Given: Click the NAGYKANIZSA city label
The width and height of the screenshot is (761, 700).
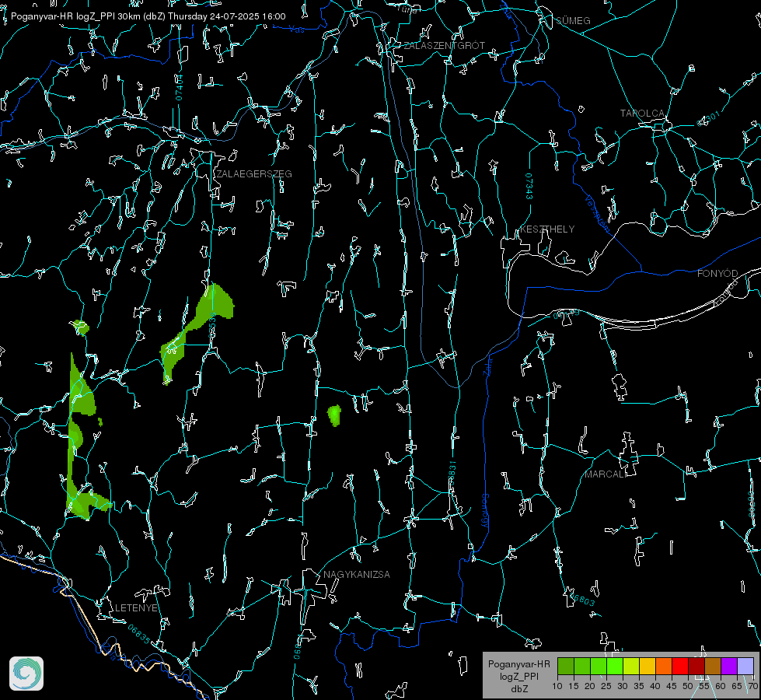Looking at the screenshot, I should [x=357, y=575].
